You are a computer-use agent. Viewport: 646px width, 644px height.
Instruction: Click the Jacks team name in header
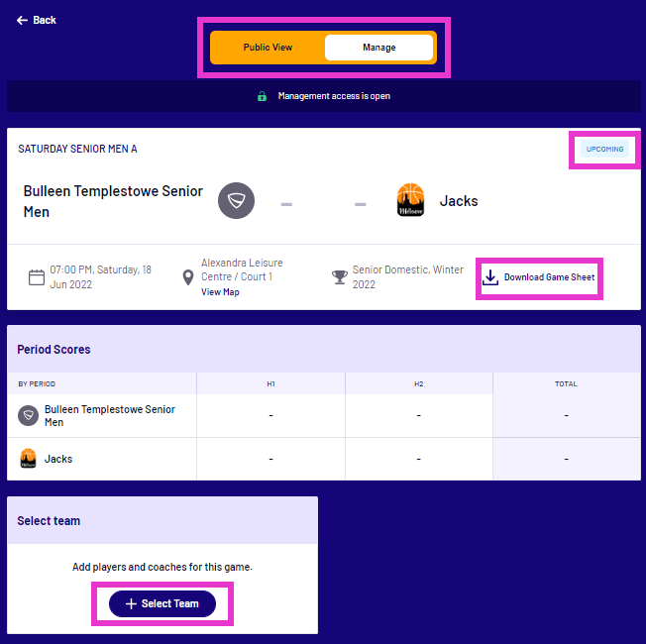point(459,201)
